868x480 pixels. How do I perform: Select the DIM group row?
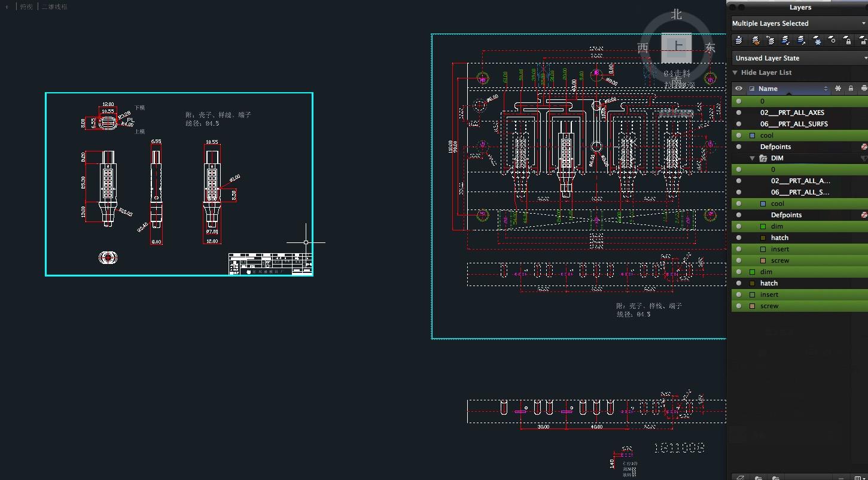pos(799,158)
